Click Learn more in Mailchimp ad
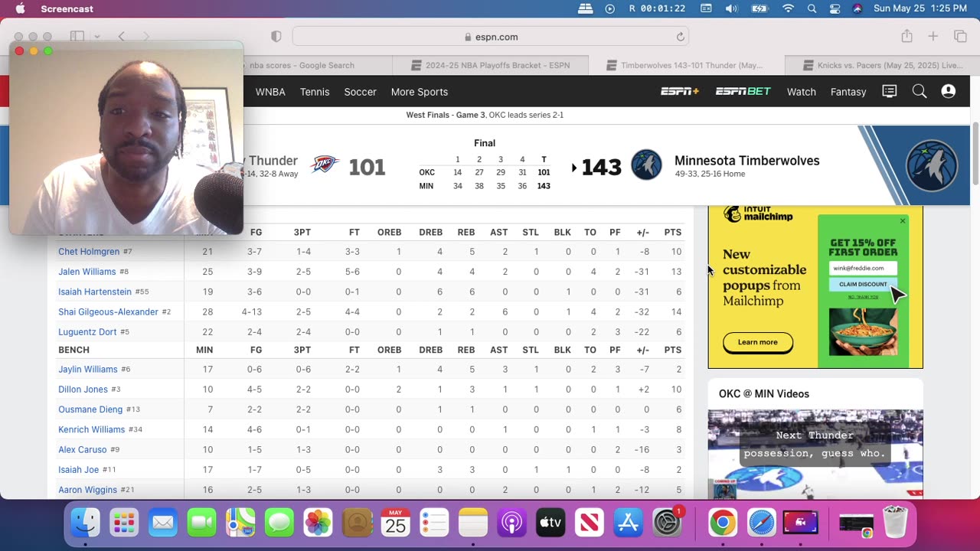Screen dimensions: 980x551 coord(758,342)
